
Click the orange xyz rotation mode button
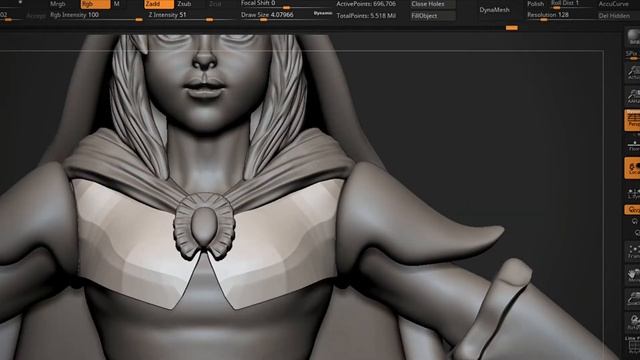click(632, 210)
